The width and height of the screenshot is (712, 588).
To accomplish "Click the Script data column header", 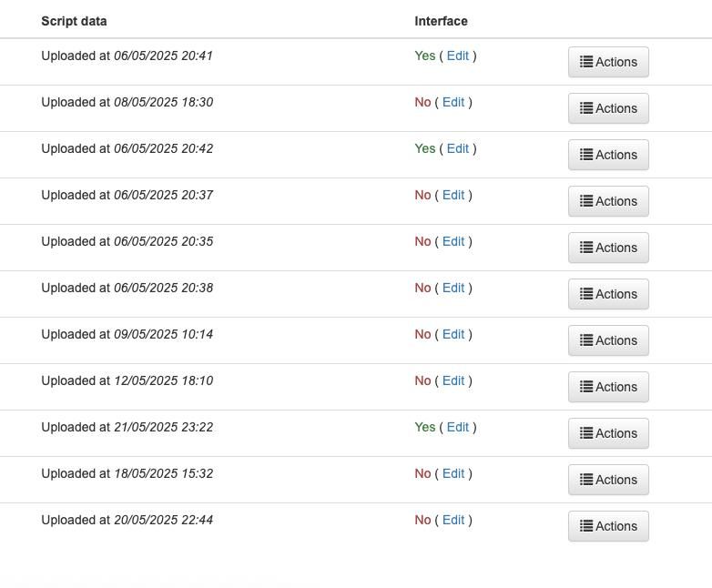I will click(x=74, y=21).
